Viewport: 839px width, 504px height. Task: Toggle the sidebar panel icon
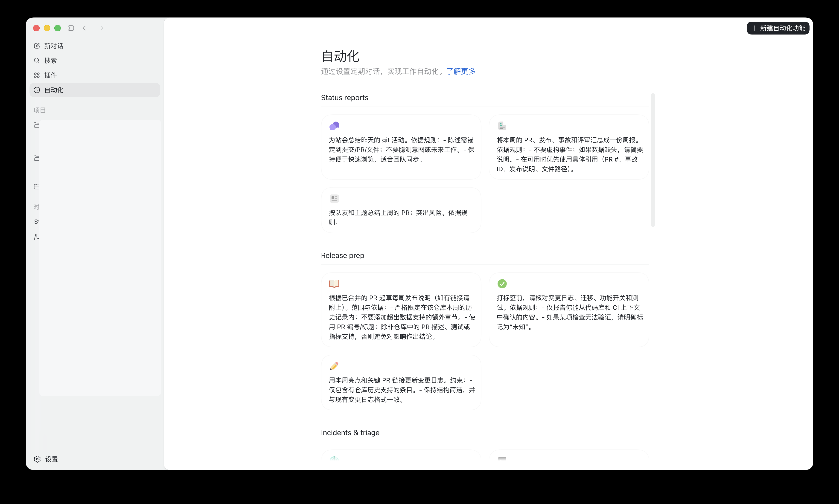71,28
